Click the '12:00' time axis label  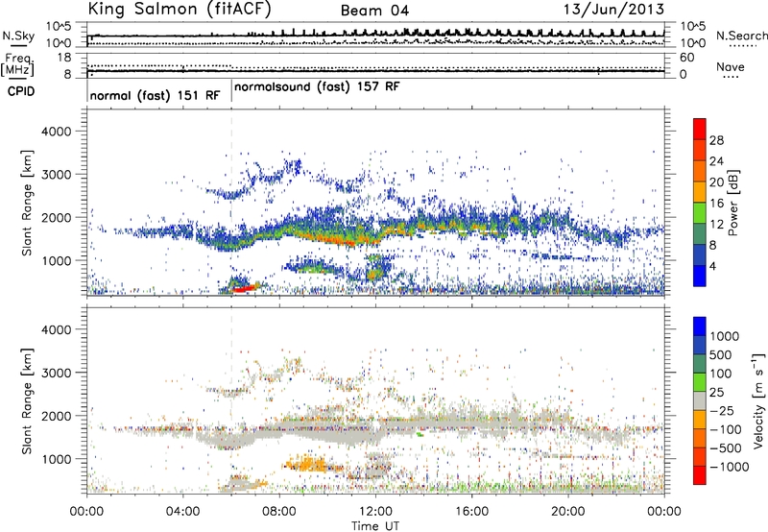tap(375, 512)
